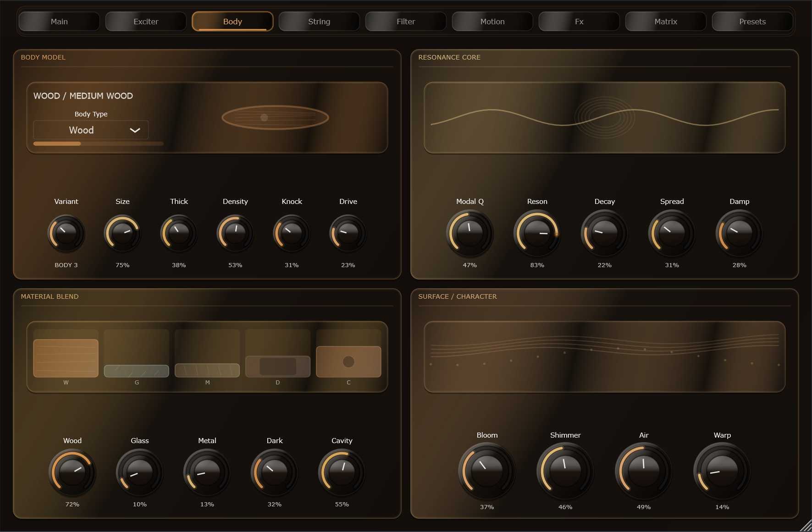Click the Surface / Character wave display
This screenshot has width=812, height=532.
(605, 357)
